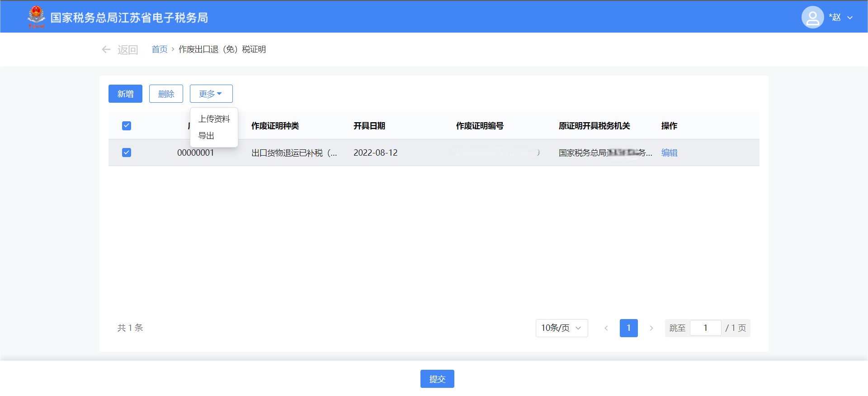Open the 10条/页 page size dropdown
The height and width of the screenshot is (396, 868).
pyautogui.click(x=561, y=328)
